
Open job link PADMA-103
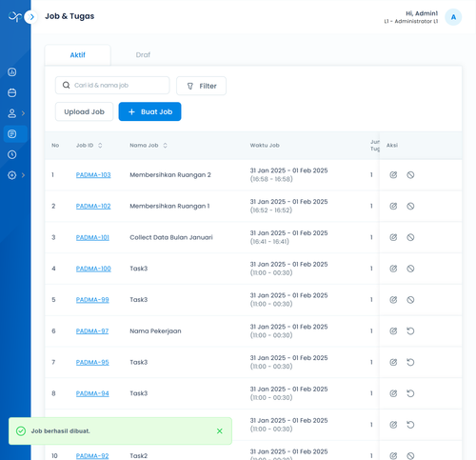(x=93, y=175)
